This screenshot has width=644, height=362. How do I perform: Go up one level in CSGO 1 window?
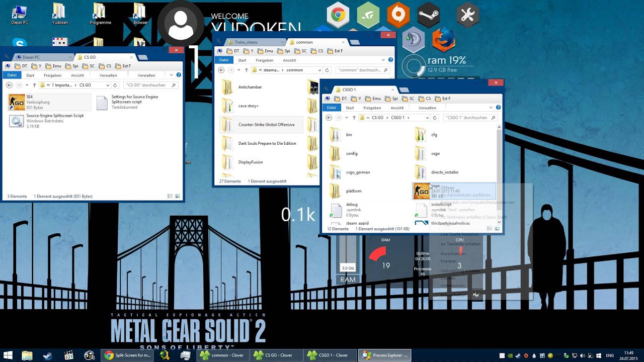(354, 118)
